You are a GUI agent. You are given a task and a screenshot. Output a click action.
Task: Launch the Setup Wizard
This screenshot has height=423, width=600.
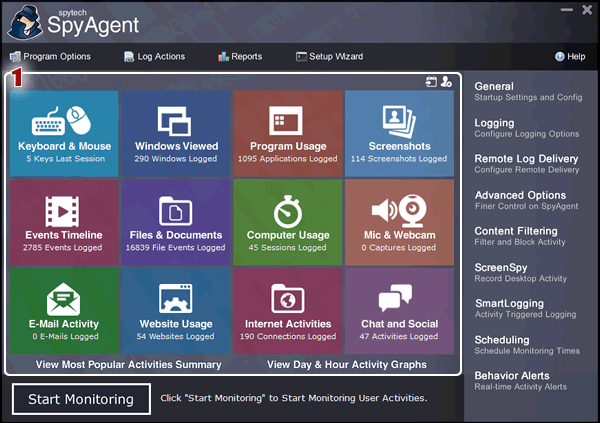(329, 57)
